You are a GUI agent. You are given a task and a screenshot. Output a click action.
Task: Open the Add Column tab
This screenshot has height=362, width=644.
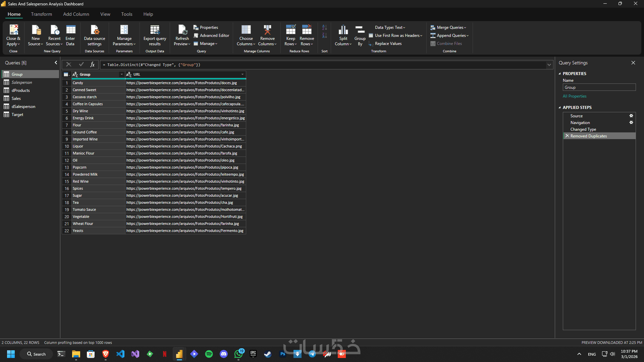(x=76, y=14)
